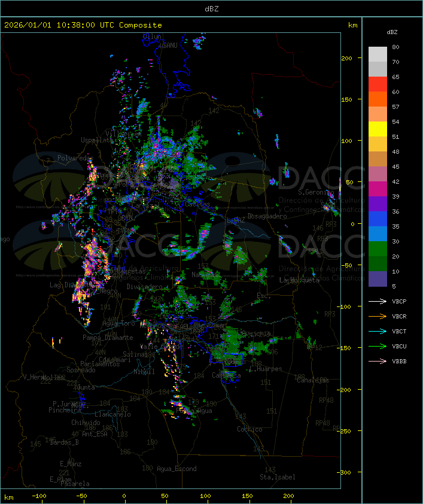Click the orange VBCR arrow icon
Image resolution: width=423 pixels, height=504 pixels.
coord(378,316)
